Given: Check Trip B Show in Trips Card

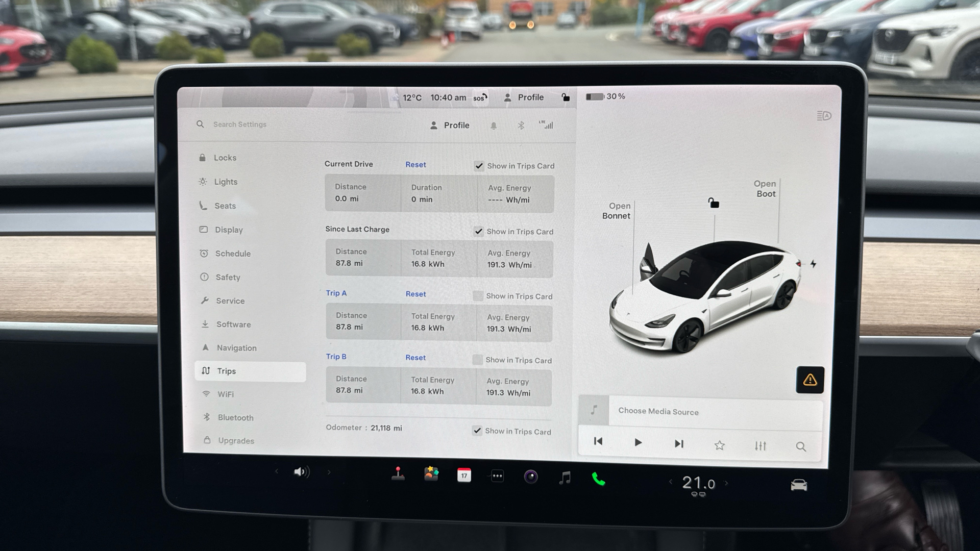Looking at the screenshot, I should click(477, 360).
